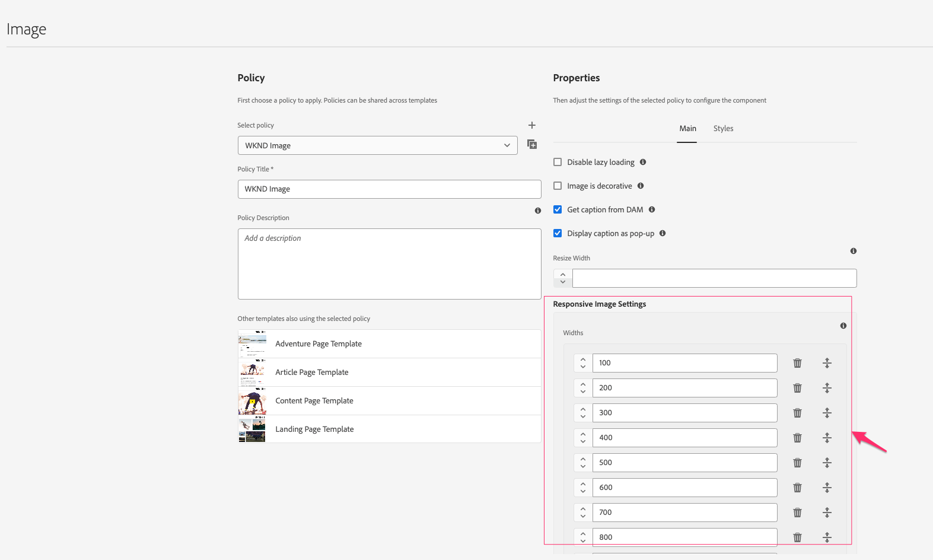Click stepper for width 500
Screen dimensions: 933x560
583,463
